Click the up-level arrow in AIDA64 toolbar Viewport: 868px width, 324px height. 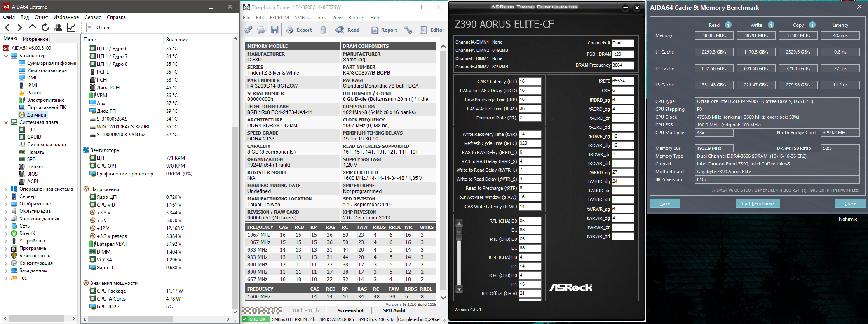click(x=32, y=27)
